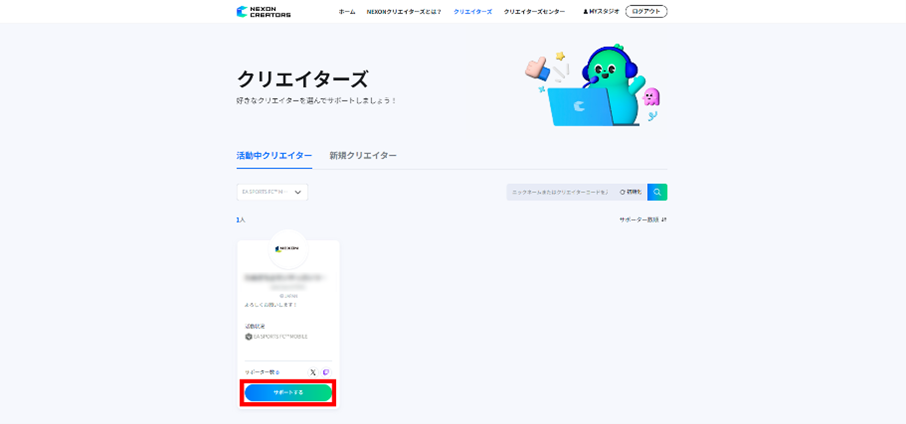Select the クリエイターズ navigation item
Viewport: 906px width, 424px height.
473,12
